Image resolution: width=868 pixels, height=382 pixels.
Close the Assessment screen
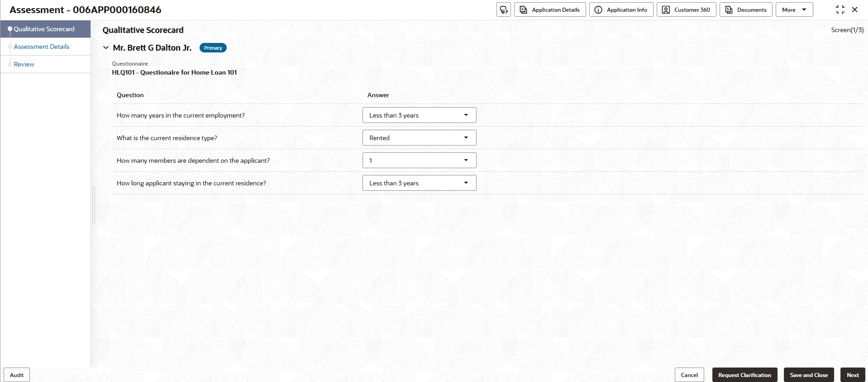pyautogui.click(x=855, y=9)
